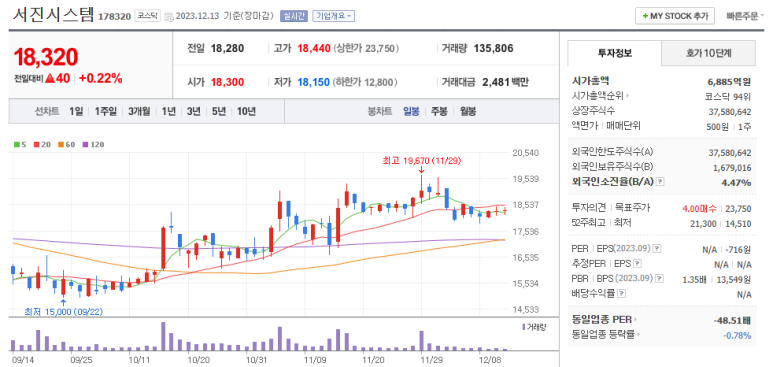Open 빠른주문 quick order menu
Screen dimensions: 773x367
[745, 16]
